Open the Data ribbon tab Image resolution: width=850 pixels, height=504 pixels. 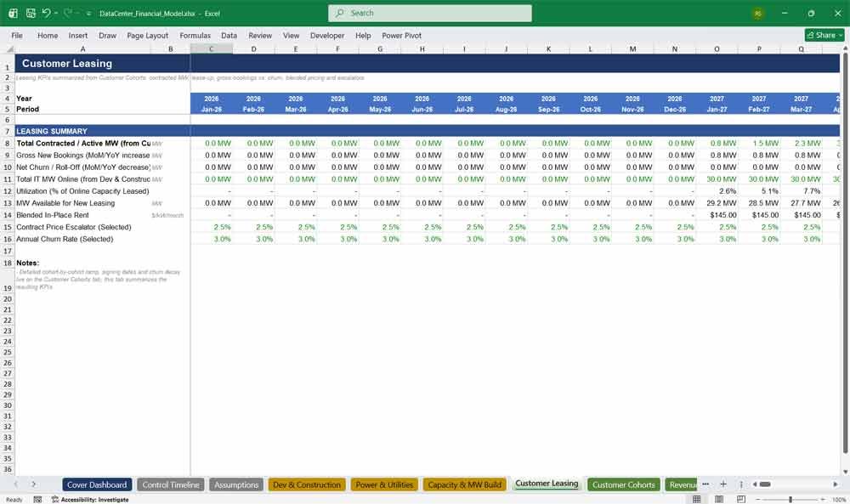click(x=229, y=35)
